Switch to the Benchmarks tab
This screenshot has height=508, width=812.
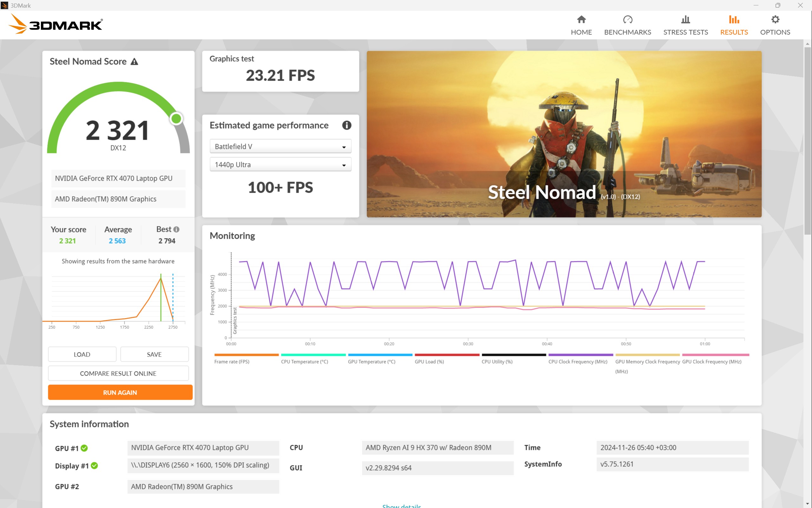627,25
